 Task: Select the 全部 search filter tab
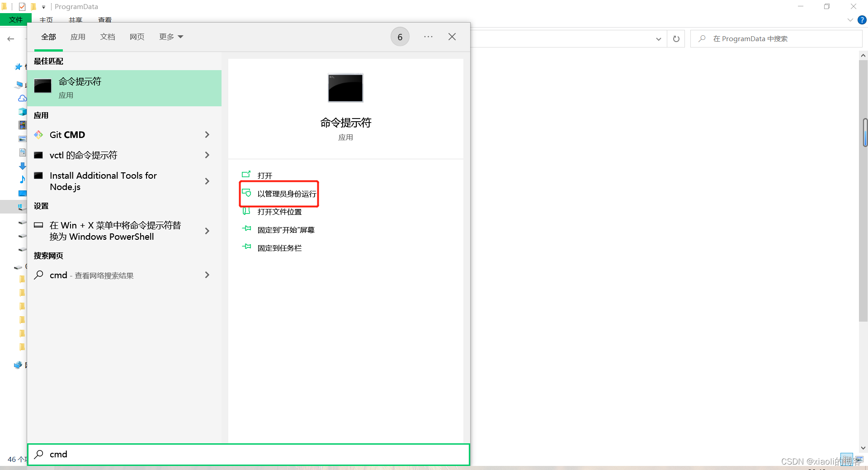click(48, 37)
